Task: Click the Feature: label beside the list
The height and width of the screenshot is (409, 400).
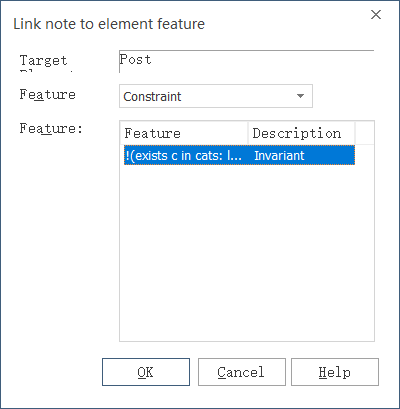Action: 51,128
